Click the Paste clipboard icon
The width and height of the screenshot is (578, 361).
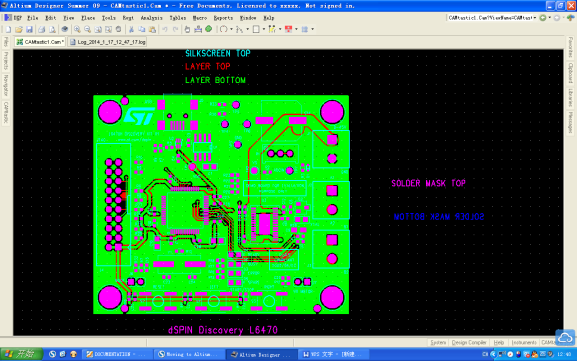coord(152,29)
